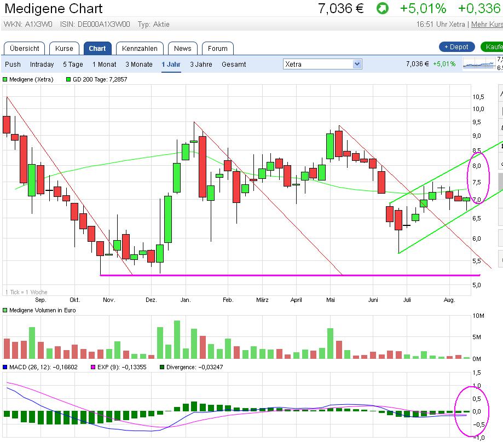Viewport: 503px width, 448px height.
Task: Switch chart range to Intraday
Action: point(42,65)
